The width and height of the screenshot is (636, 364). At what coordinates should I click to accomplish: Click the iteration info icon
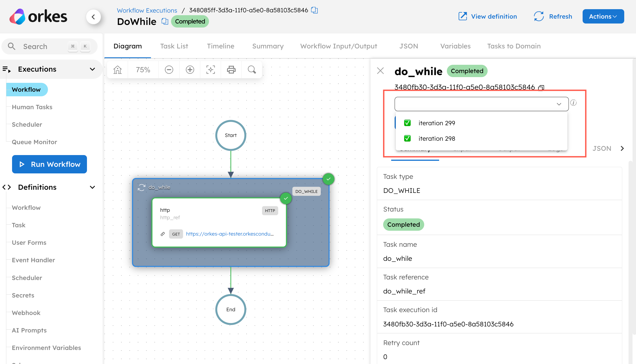click(x=573, y=103)
